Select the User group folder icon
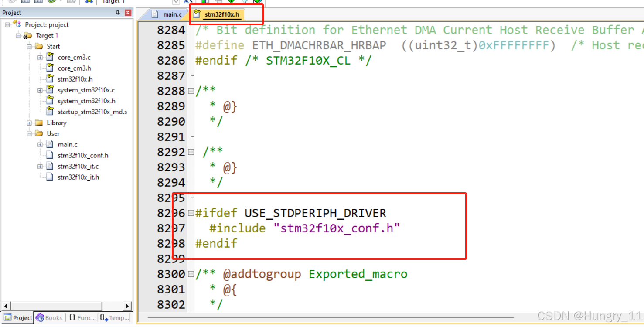The image size is (644, 327). coord(39,133)
